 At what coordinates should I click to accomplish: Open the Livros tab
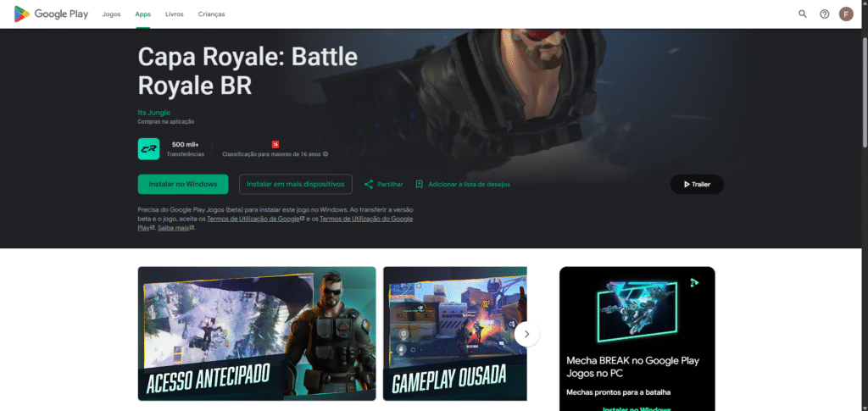pos(175,14)
